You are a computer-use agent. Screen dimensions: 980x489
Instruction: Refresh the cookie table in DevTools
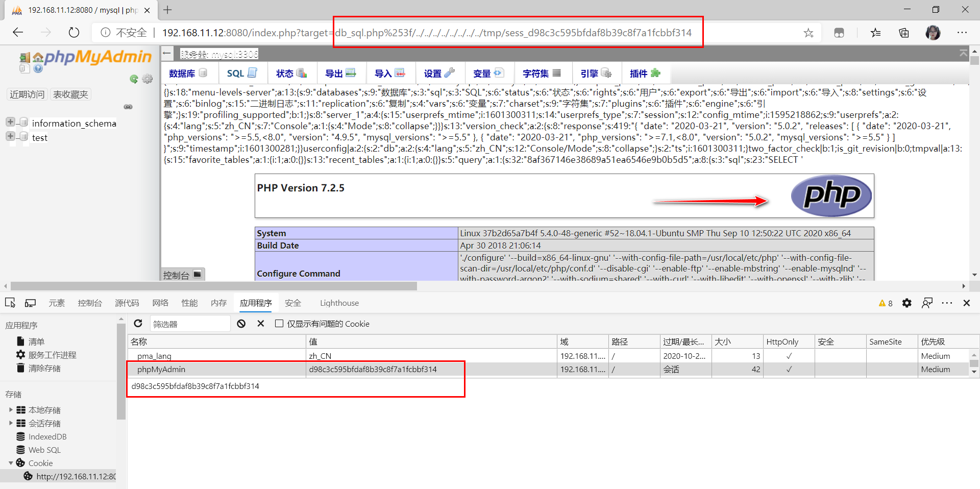[x=138, y=324]
